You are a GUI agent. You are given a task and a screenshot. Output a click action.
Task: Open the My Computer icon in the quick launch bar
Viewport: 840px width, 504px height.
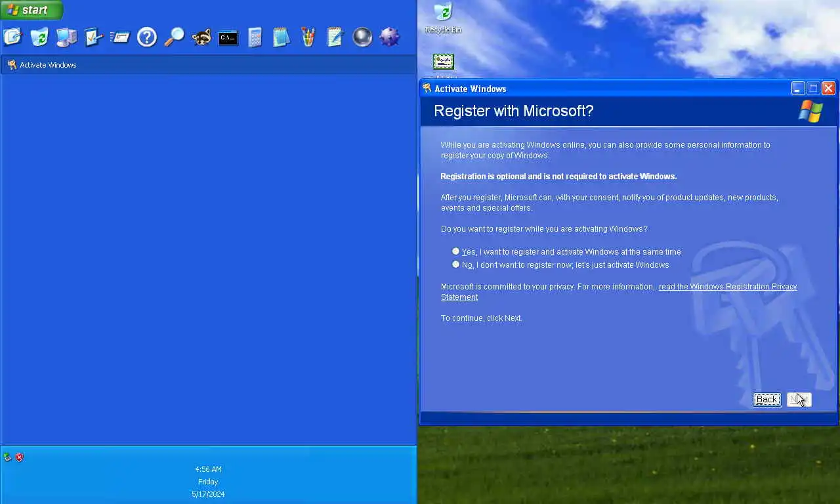pos(66,37)
